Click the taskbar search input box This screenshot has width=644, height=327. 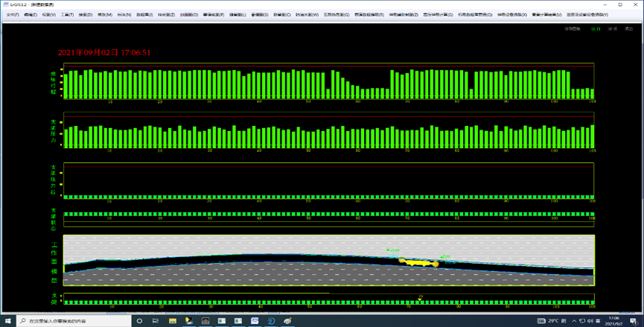click(74, 320)
